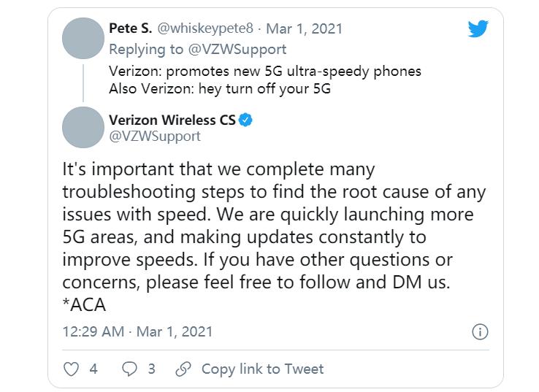This screenshot has height=392, width=539.
Task: Like the tweet with the heart icon
Action: pyautogui.click(x=71, y=369)
